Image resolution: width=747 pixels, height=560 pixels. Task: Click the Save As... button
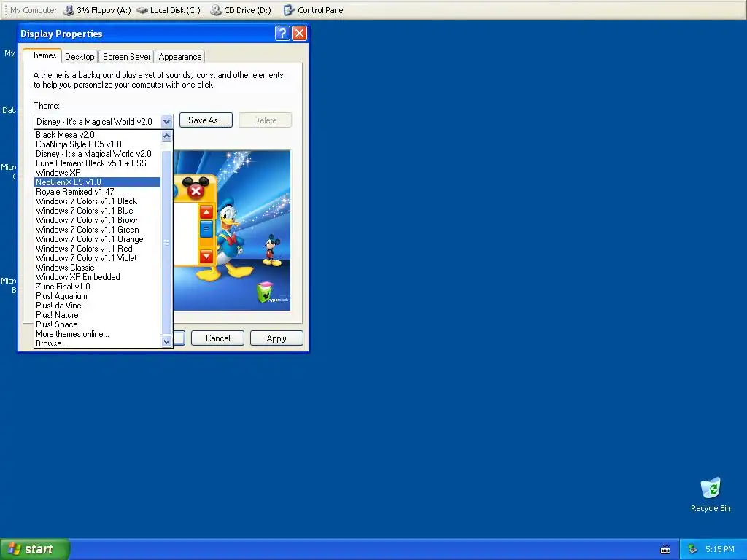(206, 120)
